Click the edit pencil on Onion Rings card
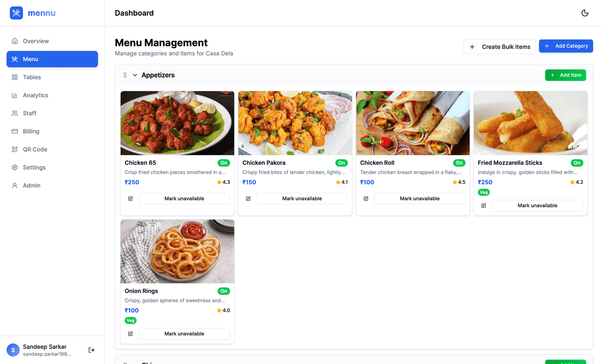 coord(130,334)
